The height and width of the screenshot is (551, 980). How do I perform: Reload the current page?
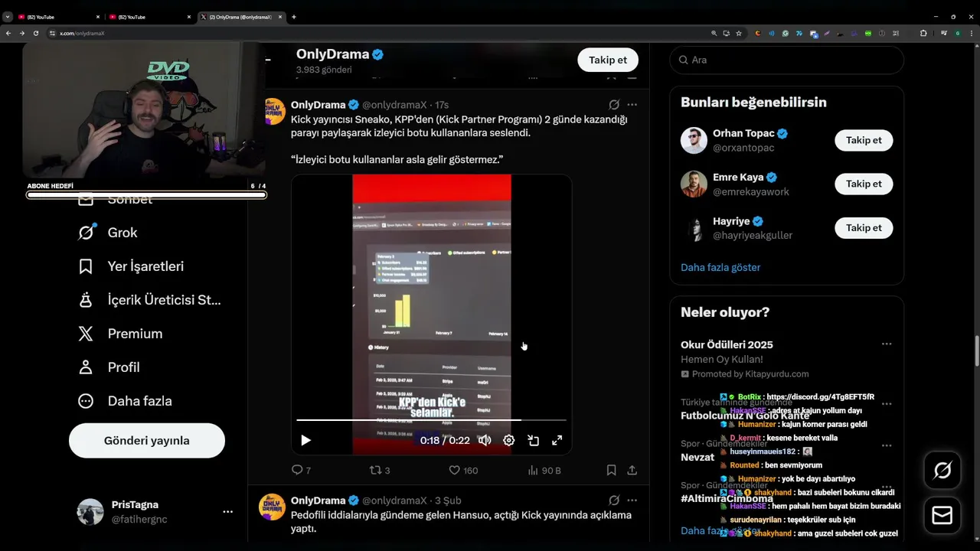[36, 34]
